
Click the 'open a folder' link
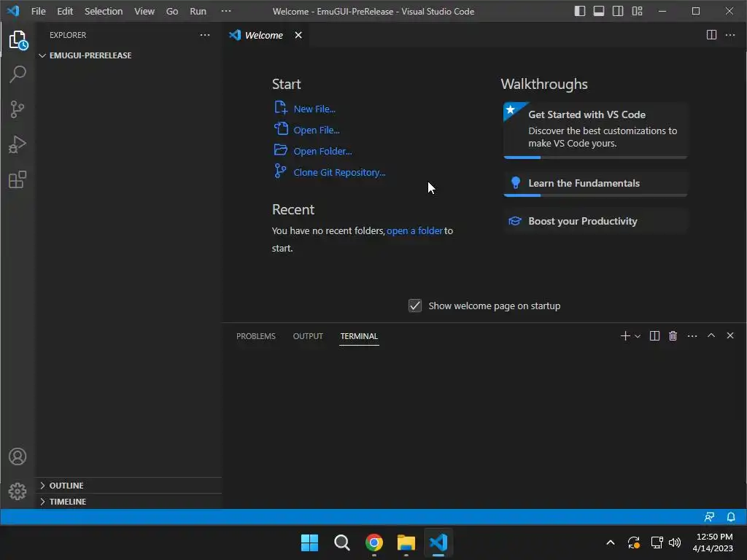click(414, 231)
